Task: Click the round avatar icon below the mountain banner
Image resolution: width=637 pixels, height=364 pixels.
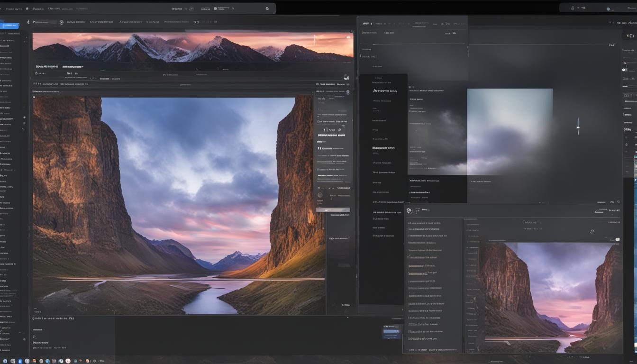Action: (346, 77)
